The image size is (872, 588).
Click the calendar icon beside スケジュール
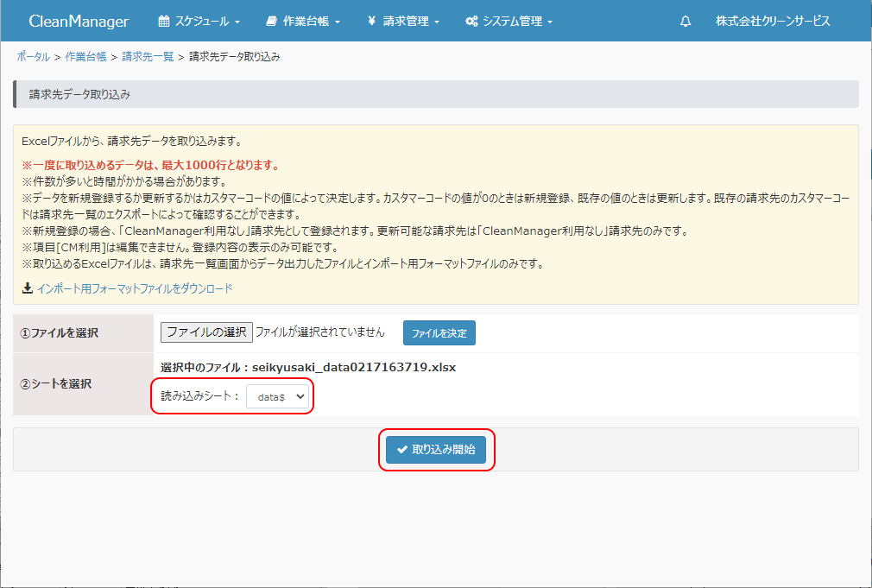tap(164, 22)
